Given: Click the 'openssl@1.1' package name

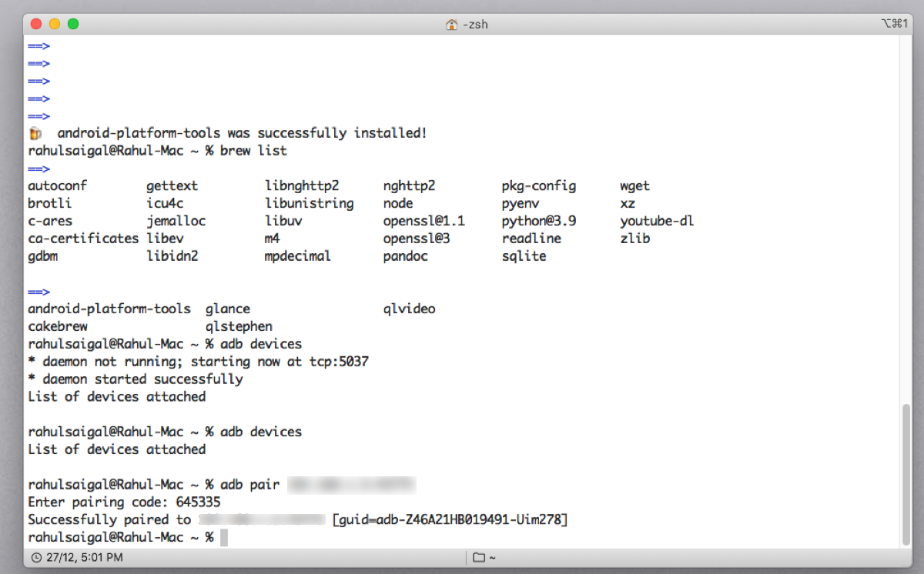Looking at the screenshot, I should pyautogui.click(x=423, y=222).
